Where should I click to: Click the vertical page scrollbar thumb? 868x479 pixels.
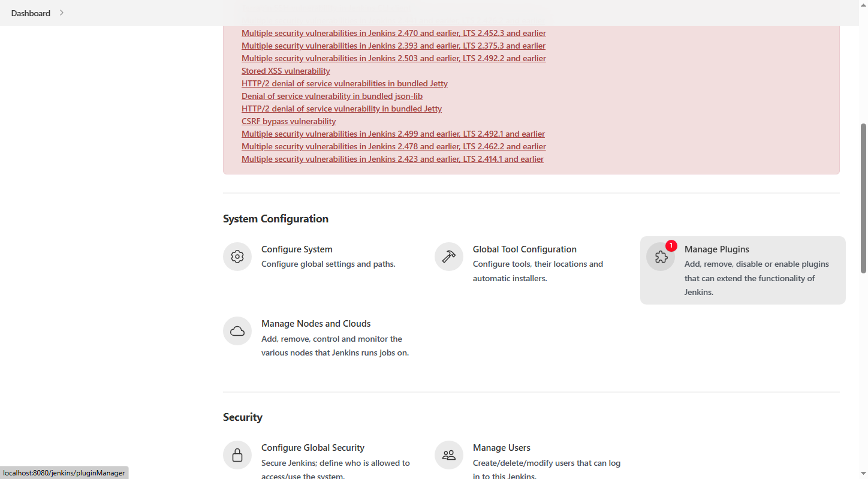coord(864,198)
